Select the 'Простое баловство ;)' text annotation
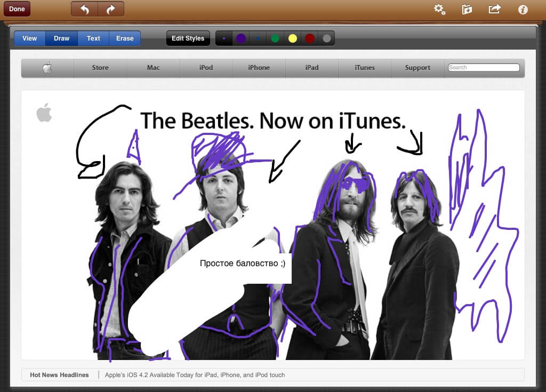The width and height of the screenshot is (546, 392). click(x=243, y=263)
